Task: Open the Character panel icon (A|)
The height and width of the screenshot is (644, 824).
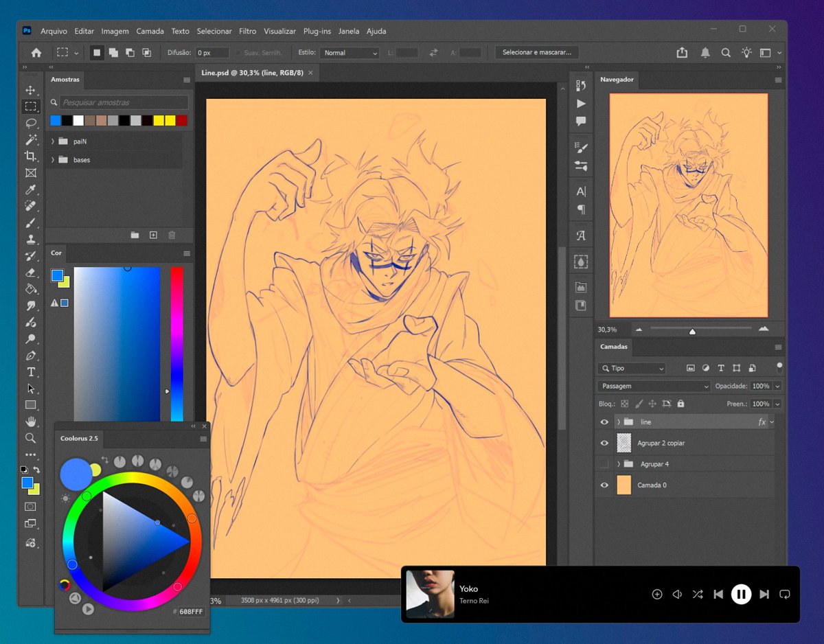Action: (x=581, y=192)
